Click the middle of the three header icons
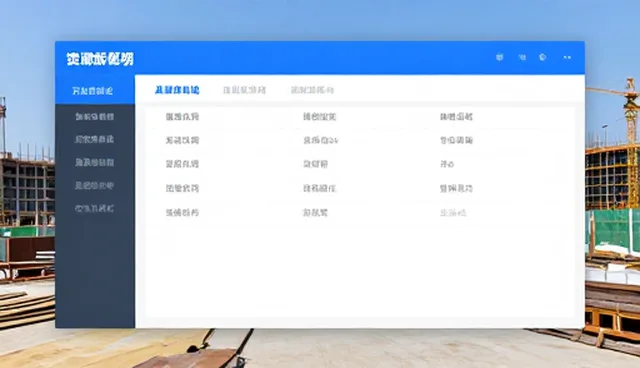640x368 pixels. [522, 58]
